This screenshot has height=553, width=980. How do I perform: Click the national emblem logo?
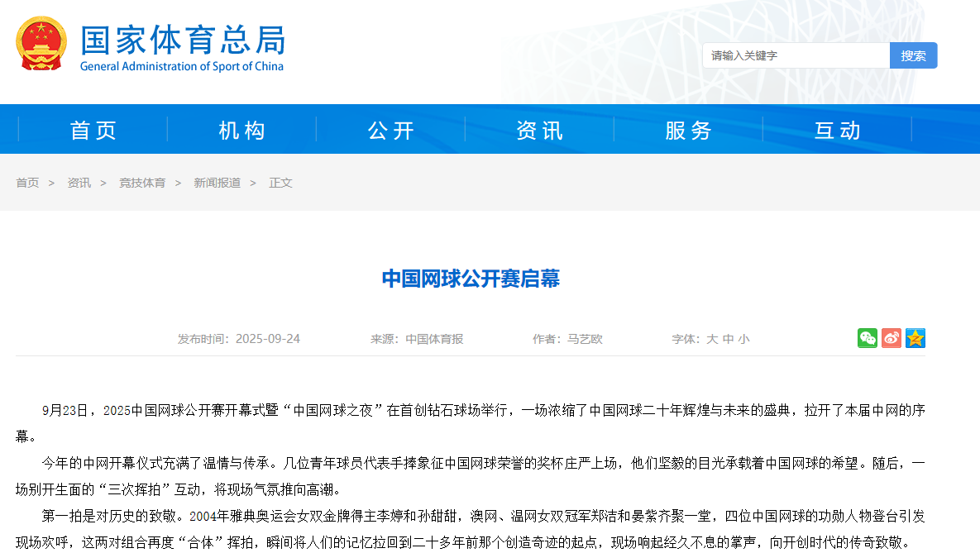pos(41,43)
